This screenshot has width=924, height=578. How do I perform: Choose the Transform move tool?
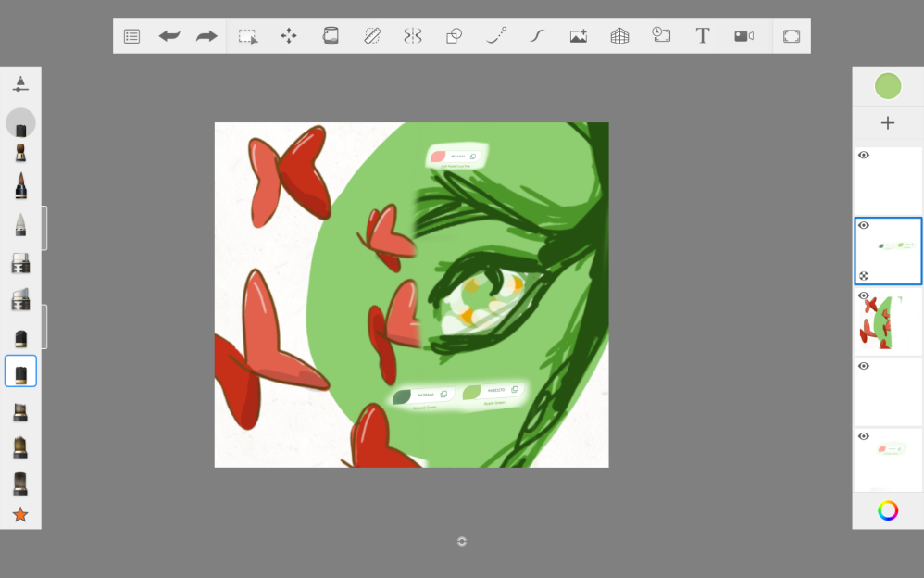289,36
